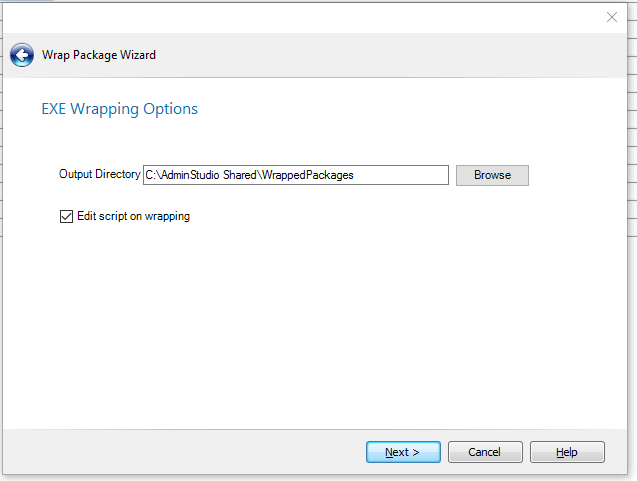Click the "EXE Wrapping Options" heading
The width and height of the screenshot is (637, 481).
(119, 109)
